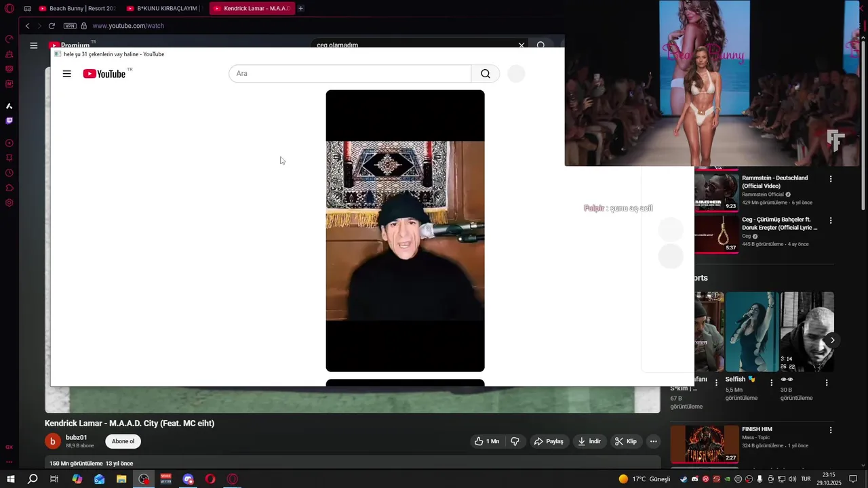Open the File Explorer folder in taskbar
The width and height of the screenshot is (868, 488).
pyautogui.click(x=121, y=479)
